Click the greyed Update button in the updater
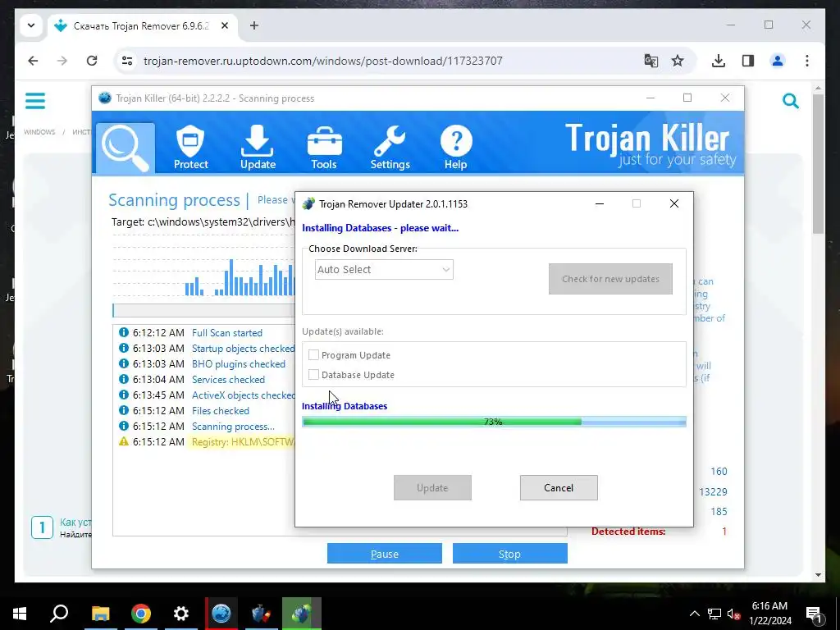 coord(432,487)
